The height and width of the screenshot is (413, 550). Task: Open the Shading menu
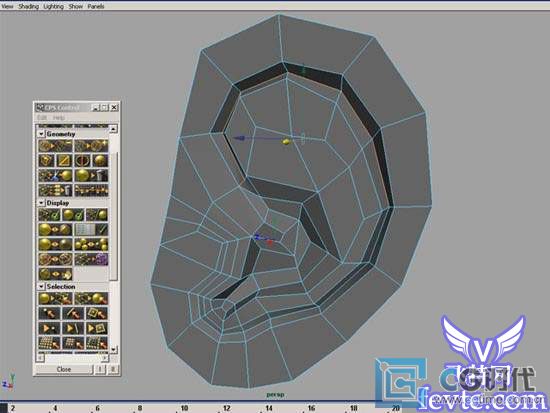tap(28, 6)
